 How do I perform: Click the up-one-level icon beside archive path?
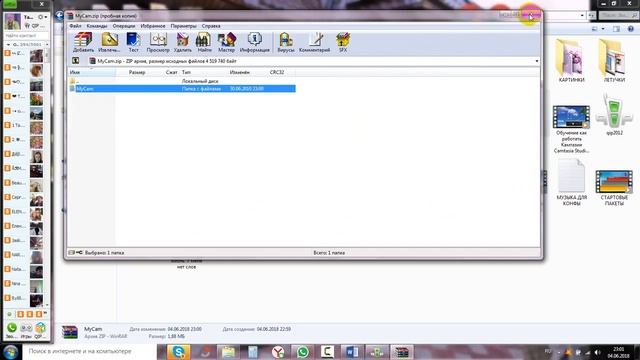(76, 61)
